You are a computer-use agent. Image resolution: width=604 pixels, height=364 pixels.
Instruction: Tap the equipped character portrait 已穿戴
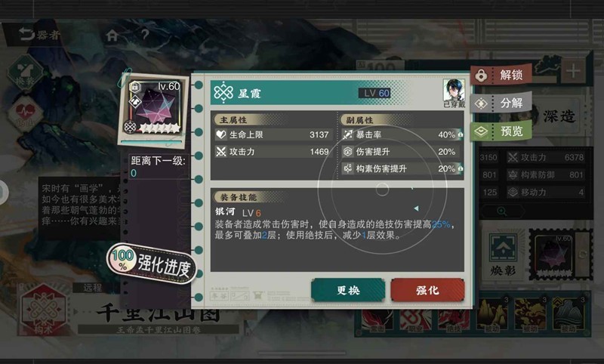(x=454, y=91)
